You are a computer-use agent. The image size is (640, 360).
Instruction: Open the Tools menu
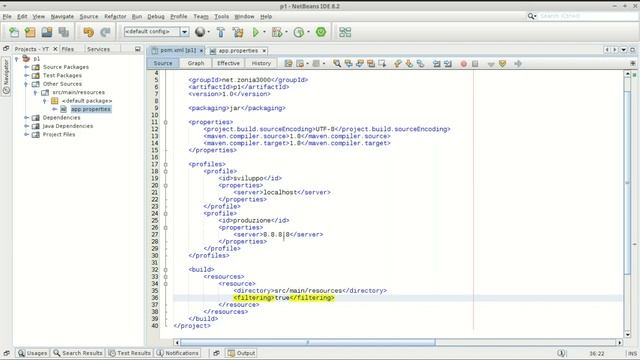[x=222, y=16]
